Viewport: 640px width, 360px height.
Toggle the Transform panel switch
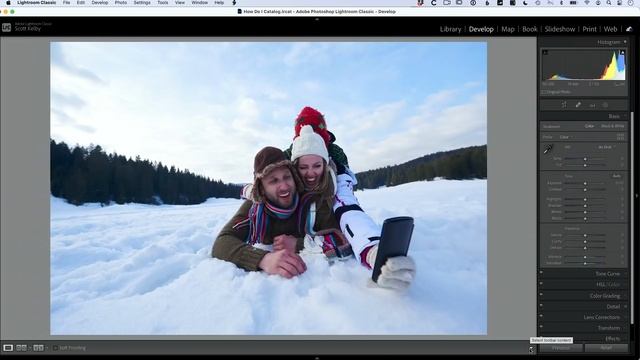coord(542,327)
